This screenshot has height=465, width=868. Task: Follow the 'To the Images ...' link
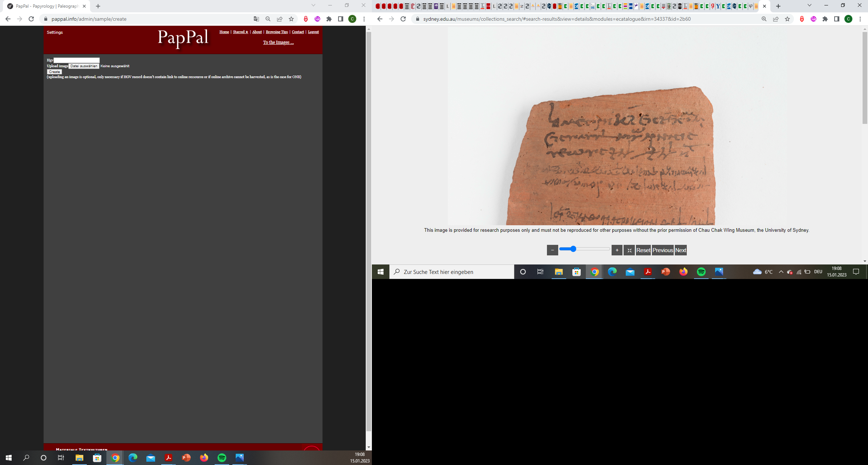[x=278, y=43]
